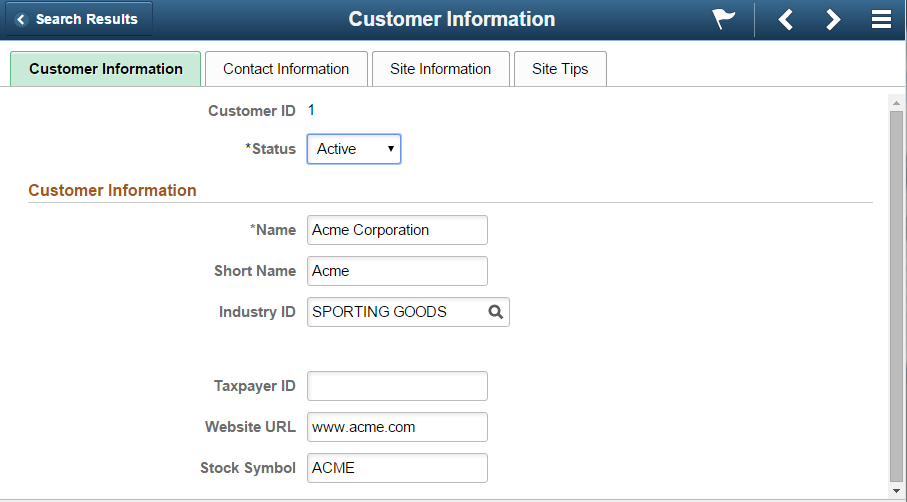Viewport: 907px width, 502px height.
Task: Open the Site Information tab
Action: [x=441, y=69]
